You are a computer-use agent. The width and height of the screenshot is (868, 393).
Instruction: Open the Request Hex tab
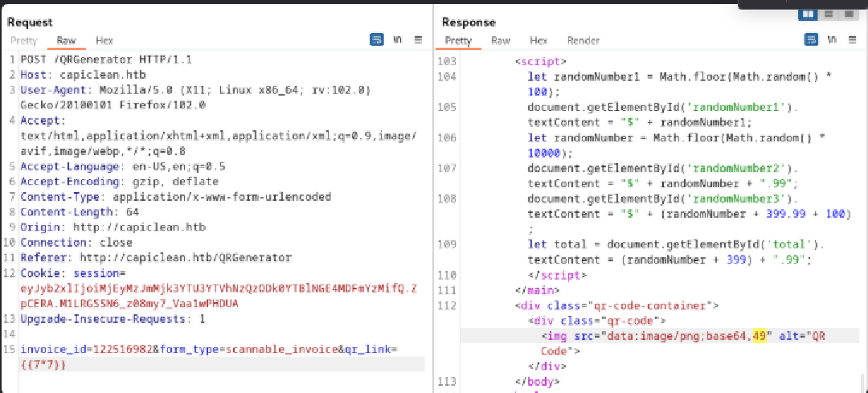point(104,40)
